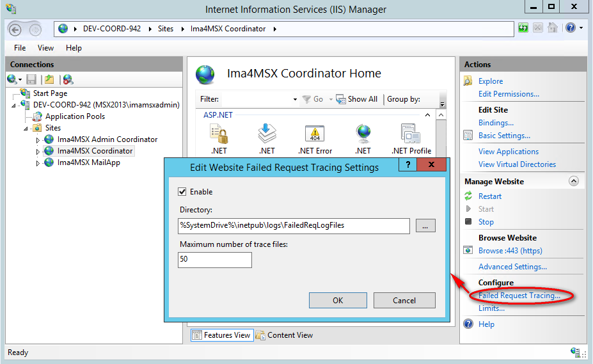Click the refresh page icon in address bar

click(523, 28)
